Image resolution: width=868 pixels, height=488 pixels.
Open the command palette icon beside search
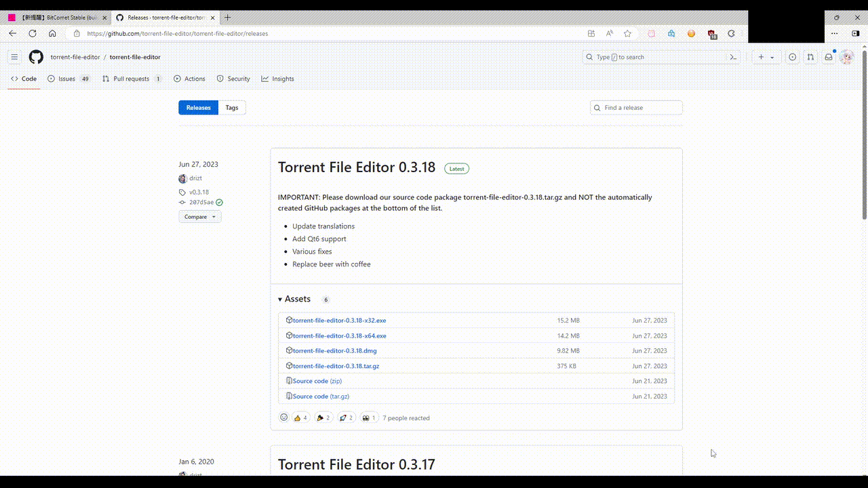click(x=733, y=57)
